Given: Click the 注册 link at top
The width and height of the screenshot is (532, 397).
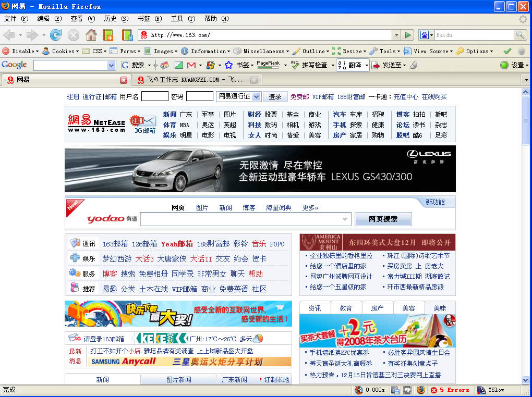Looking at the screenshot, I should [73, 97].
